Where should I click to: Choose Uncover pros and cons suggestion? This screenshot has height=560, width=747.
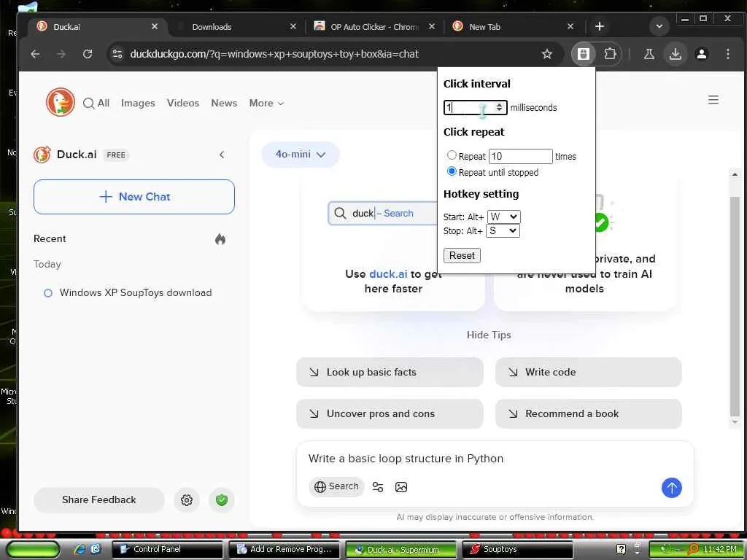[x=390, y=414]
